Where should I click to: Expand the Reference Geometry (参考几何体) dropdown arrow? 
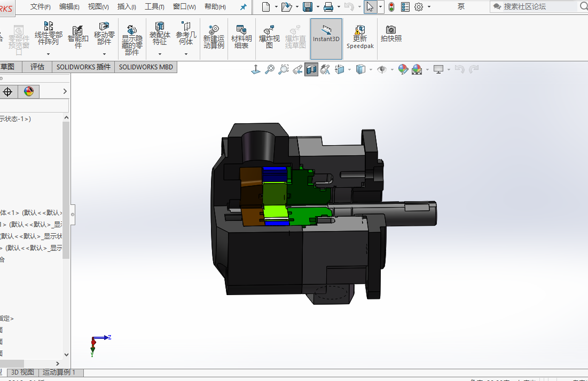[186, 54]
